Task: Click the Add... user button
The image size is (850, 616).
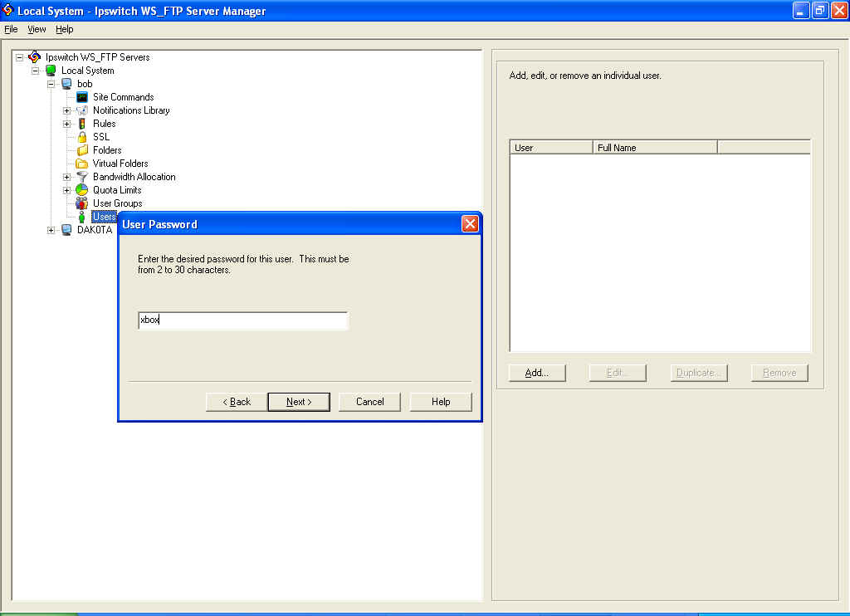Action: [537, 373]
